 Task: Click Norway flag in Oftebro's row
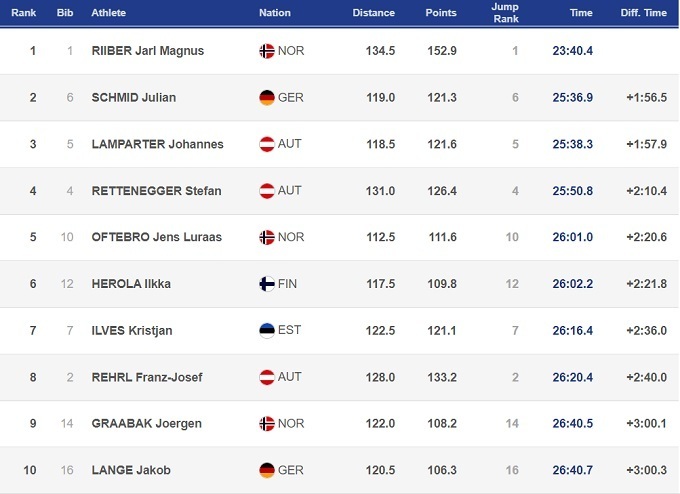267,237
